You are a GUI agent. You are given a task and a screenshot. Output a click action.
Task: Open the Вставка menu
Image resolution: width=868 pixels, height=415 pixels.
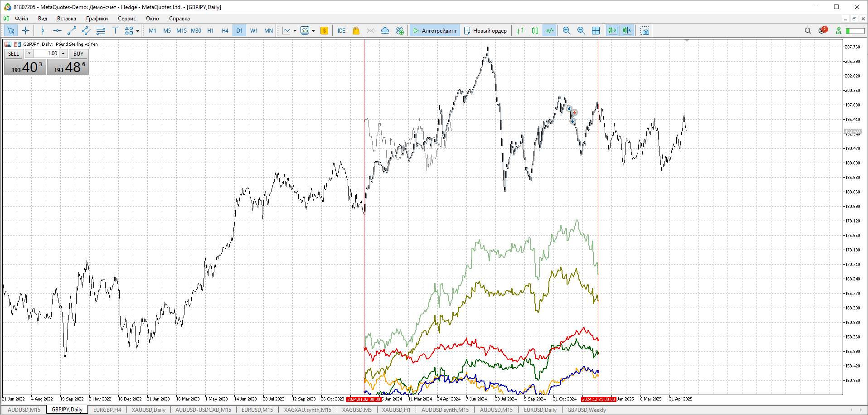tap(67, 19)
